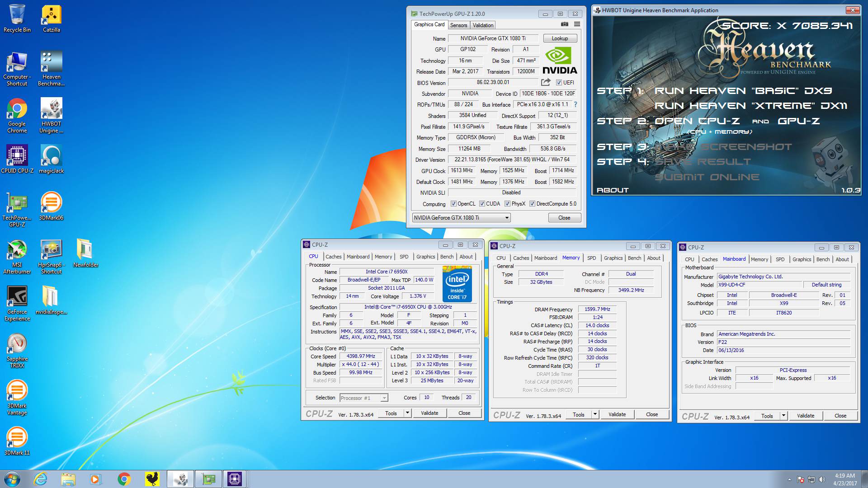Click RUN HEAVEN "XTREME" DX11 option
Viewport: 868px width, 488px height.
[x=750, y=106]
